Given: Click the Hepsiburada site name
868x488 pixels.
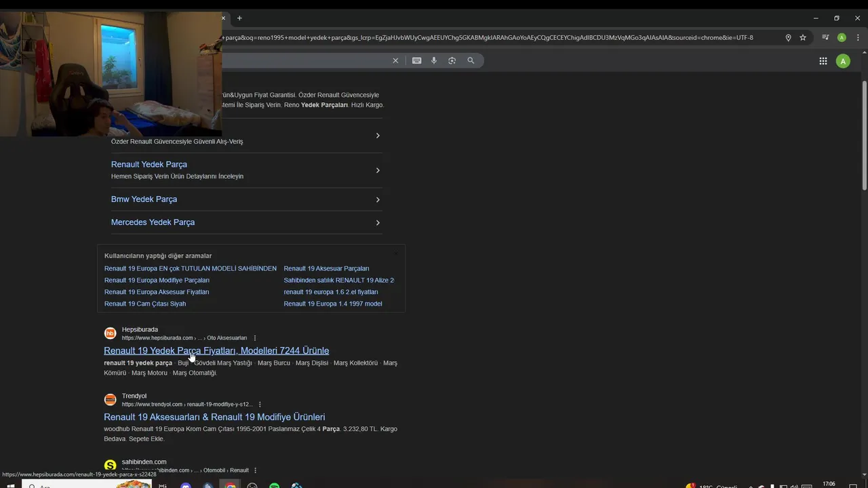Looking at the screenshot, I should pyautogui.click(x=140, y=329).
